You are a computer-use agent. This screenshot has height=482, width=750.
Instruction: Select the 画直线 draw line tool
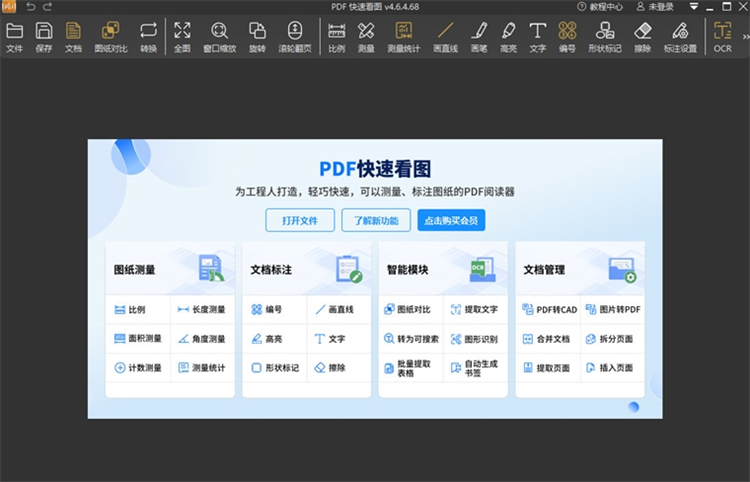(x=446, y=36)
